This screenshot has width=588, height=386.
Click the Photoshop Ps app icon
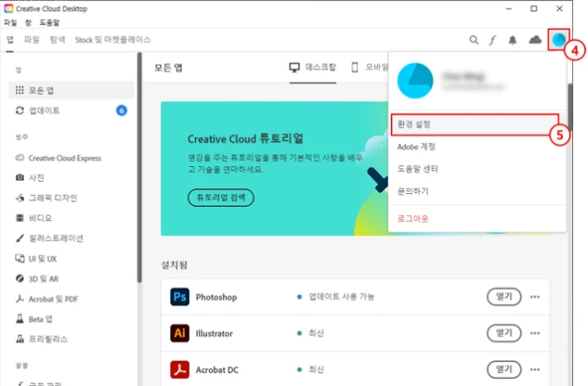click(179, 297)
